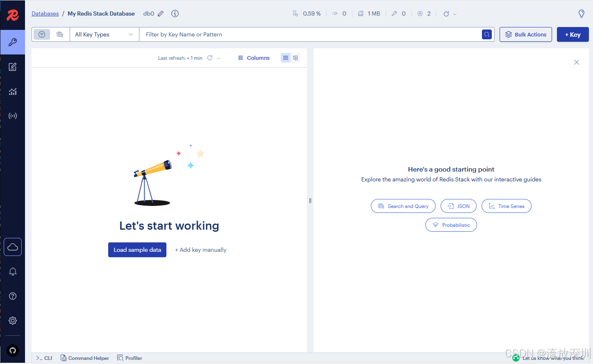Open the Workbench icon in sidebar
This screenshot has height=364, width=593.
tap(13, 67)
